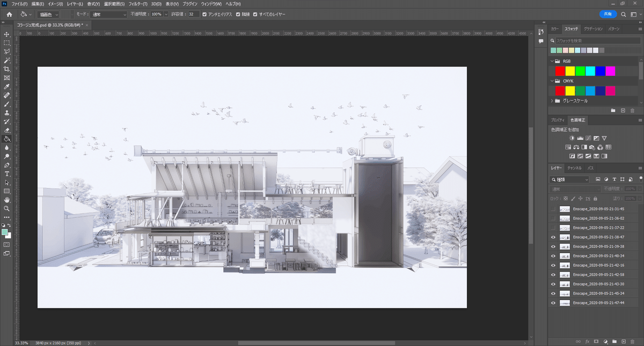Add a Brightness/Contrast adjustment
The image size is (644, 346).
571,138
